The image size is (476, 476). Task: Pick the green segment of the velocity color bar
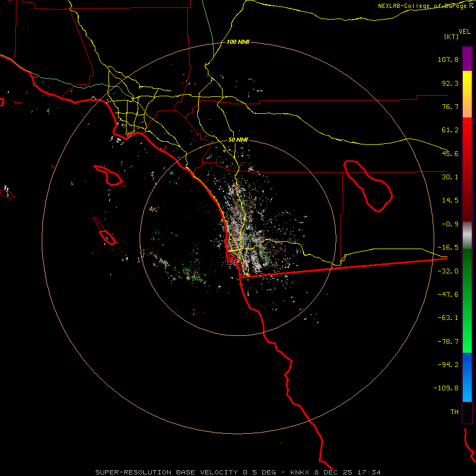tap(467, 300)
